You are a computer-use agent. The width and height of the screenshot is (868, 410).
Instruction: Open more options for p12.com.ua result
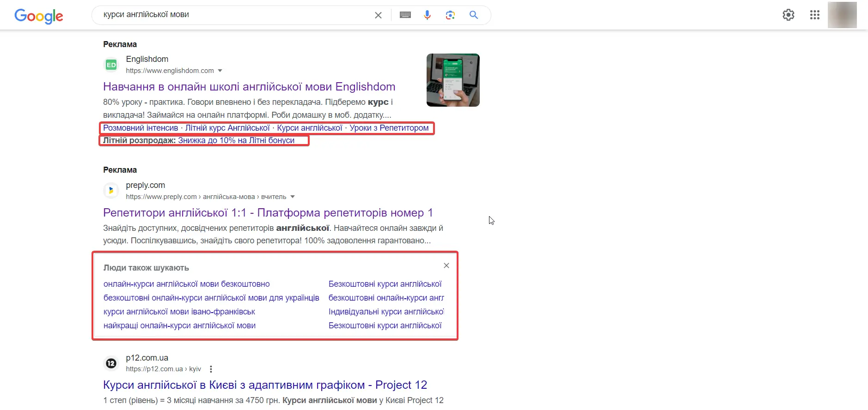(x=211, y=369)
